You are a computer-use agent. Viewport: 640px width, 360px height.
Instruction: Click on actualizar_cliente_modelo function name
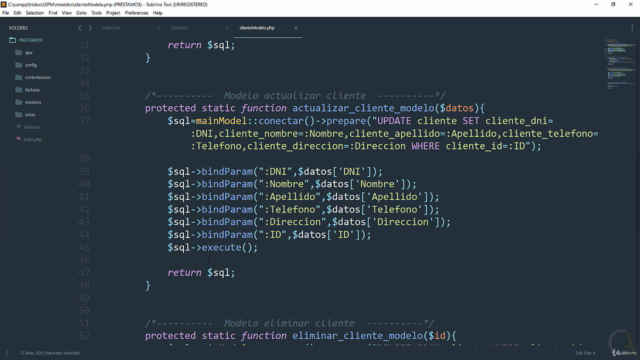tap(363, 108)
